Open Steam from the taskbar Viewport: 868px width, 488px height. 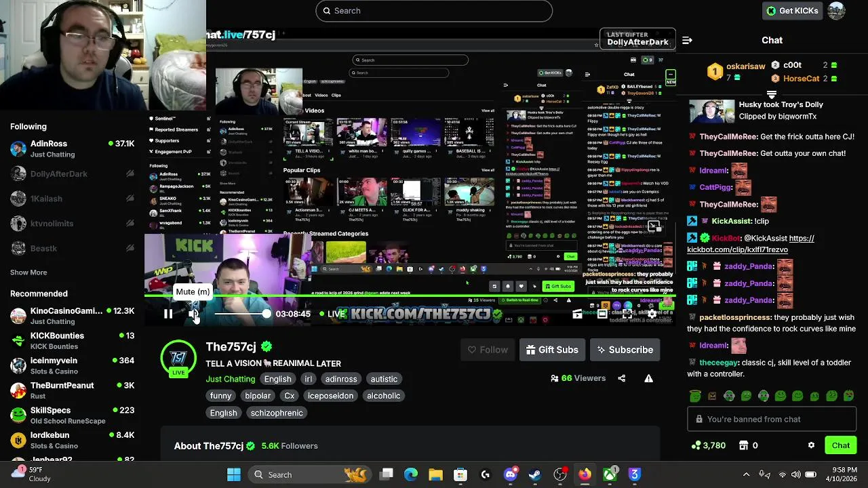pyautogui.click(x=535, y=474)
